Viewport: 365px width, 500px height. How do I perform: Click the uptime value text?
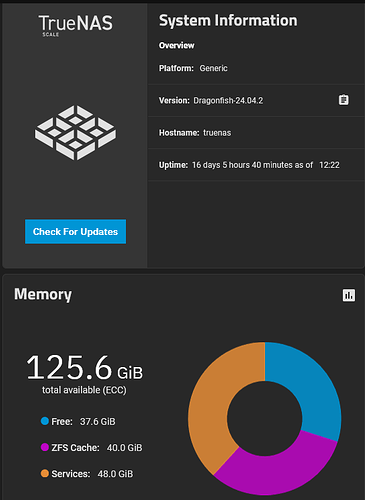[x=266, y=165]
